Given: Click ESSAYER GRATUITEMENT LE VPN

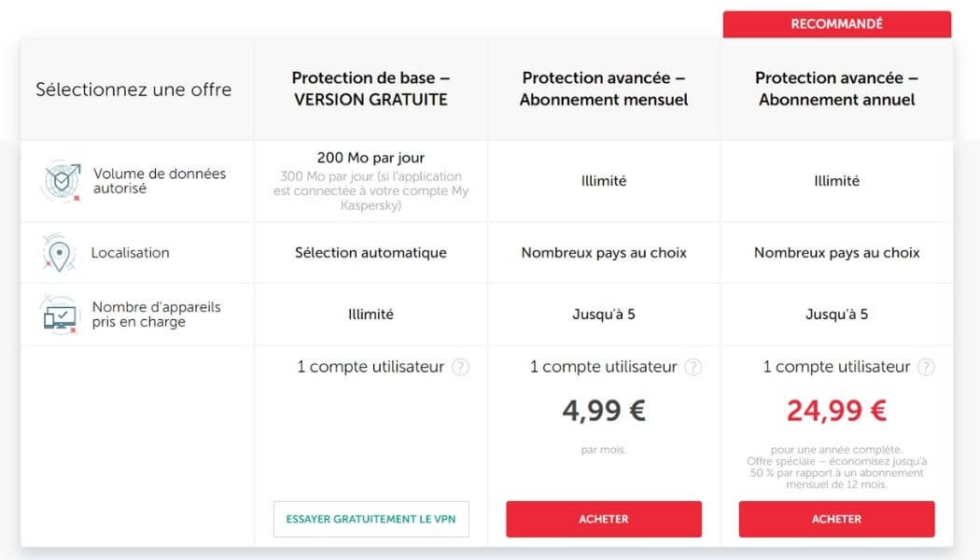Looking at the screenshot, I should coord(371,519).
